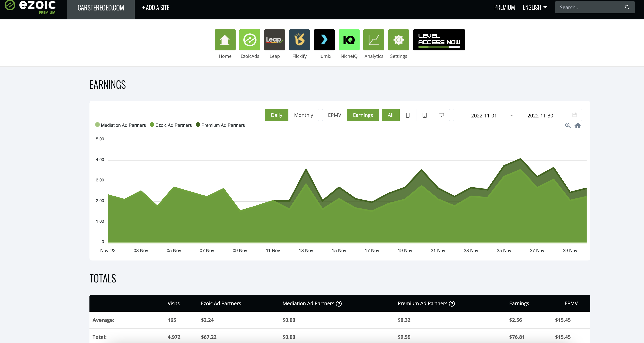Open the NicheIQ icon
This screenshot has width=644, height=343.
[x=349, y=40]
